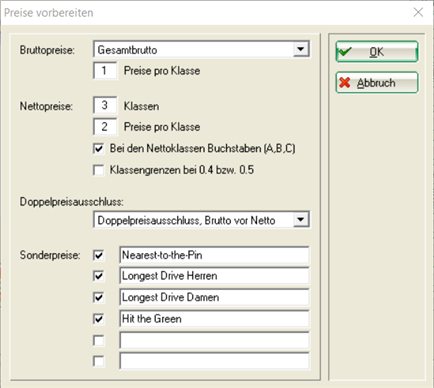
Task: Open the Bruttopreise Gesamtbrutto dropdown arrow
Action: [x=301, y=49]
